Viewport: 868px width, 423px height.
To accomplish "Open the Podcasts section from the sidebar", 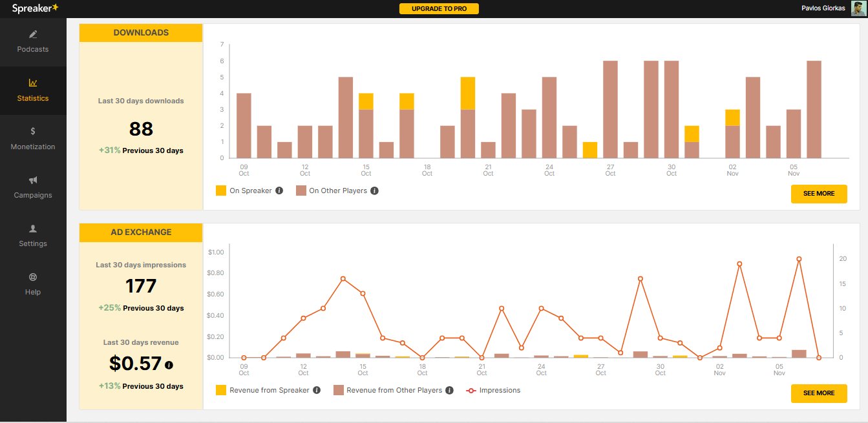I will pyautogui.click(x=33, y=41).
